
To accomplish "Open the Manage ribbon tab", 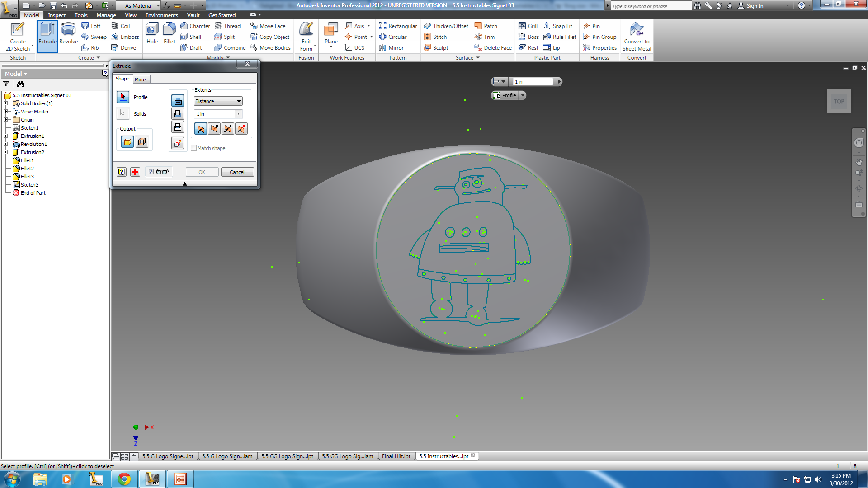I will click(x=106, y=15).
